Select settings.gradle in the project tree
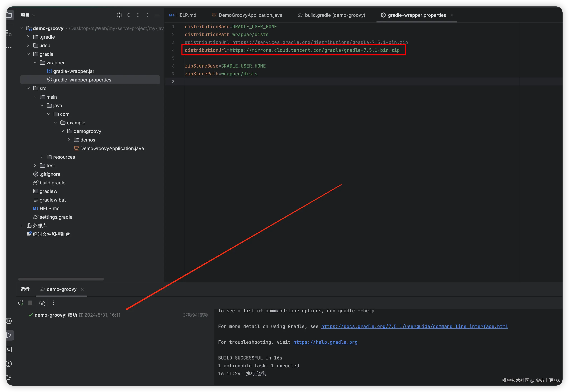The image size is (569, 392). click(56, 217)
